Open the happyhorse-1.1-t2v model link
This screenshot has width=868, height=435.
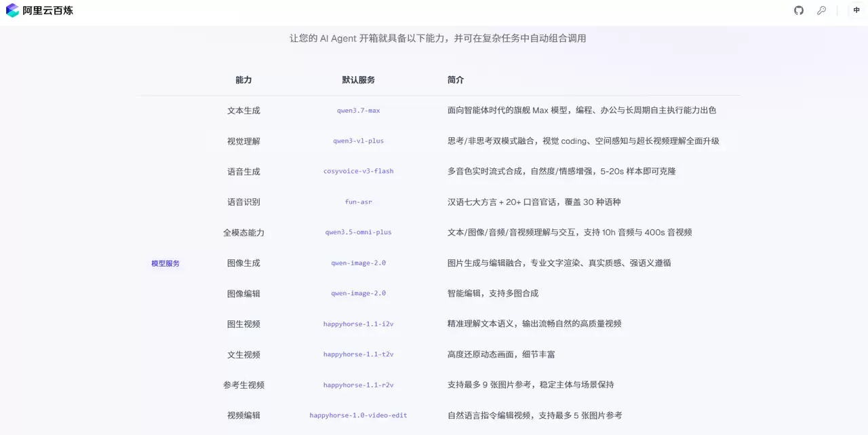point(358,354)
